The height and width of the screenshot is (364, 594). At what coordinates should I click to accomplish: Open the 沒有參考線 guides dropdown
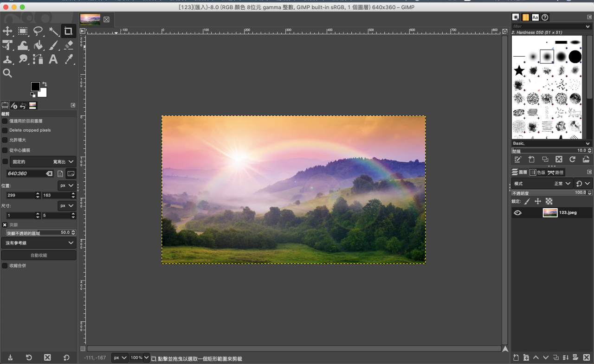click(x=39, y=243)
